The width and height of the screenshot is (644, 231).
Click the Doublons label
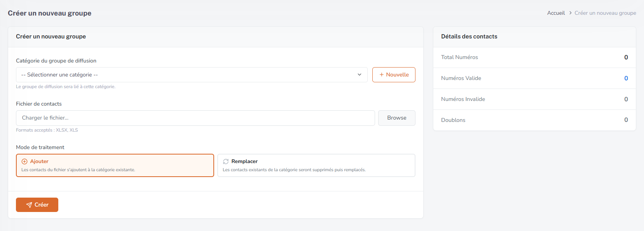coord(453,120)
